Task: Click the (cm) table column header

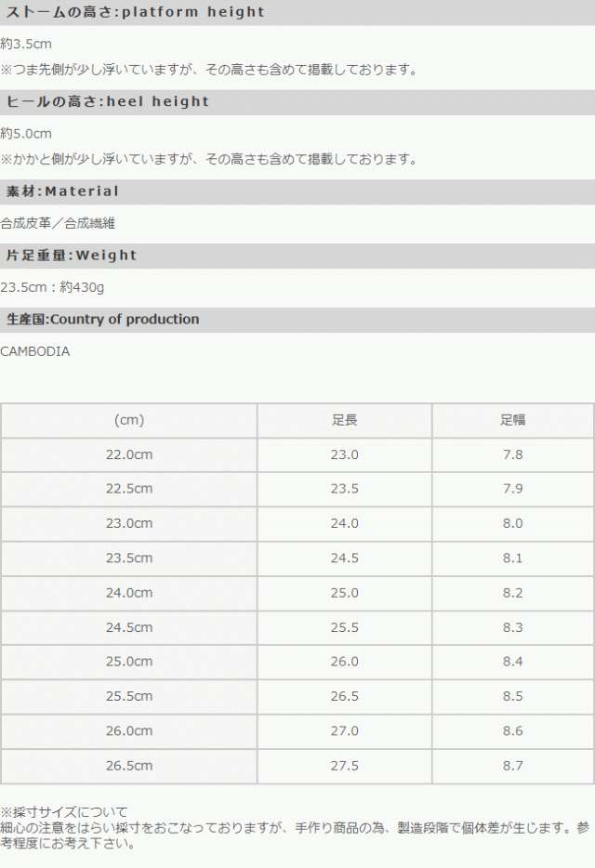Action: click(x=129, y=420)
